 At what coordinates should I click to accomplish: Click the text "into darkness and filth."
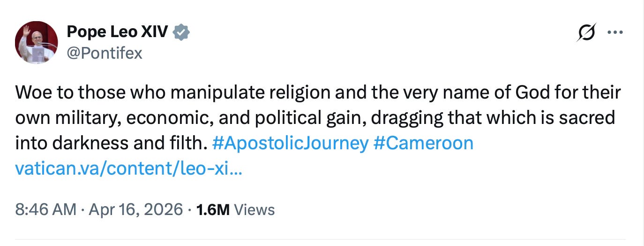111,143
